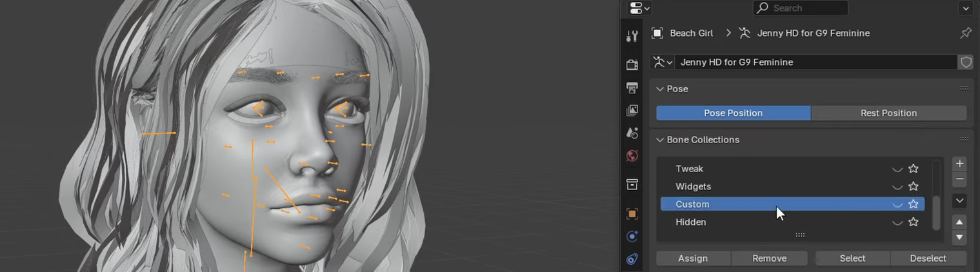
Task: Click the Deselect button
Action: point(928,258)
